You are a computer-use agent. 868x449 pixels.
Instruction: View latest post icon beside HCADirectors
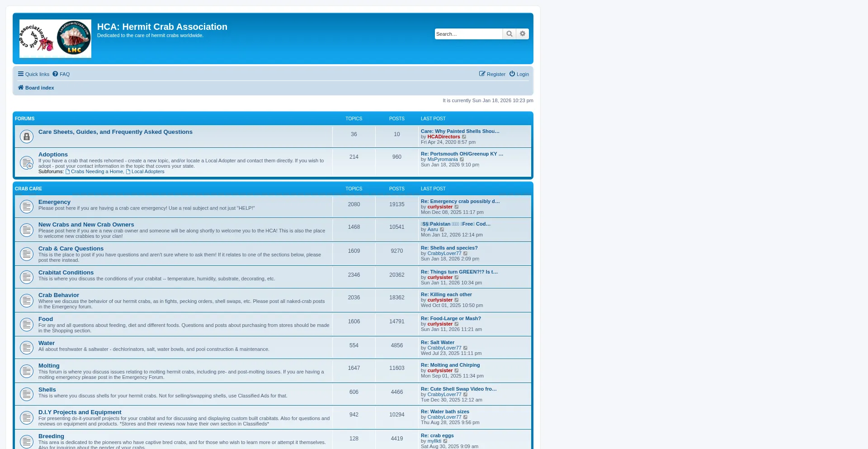464,137
